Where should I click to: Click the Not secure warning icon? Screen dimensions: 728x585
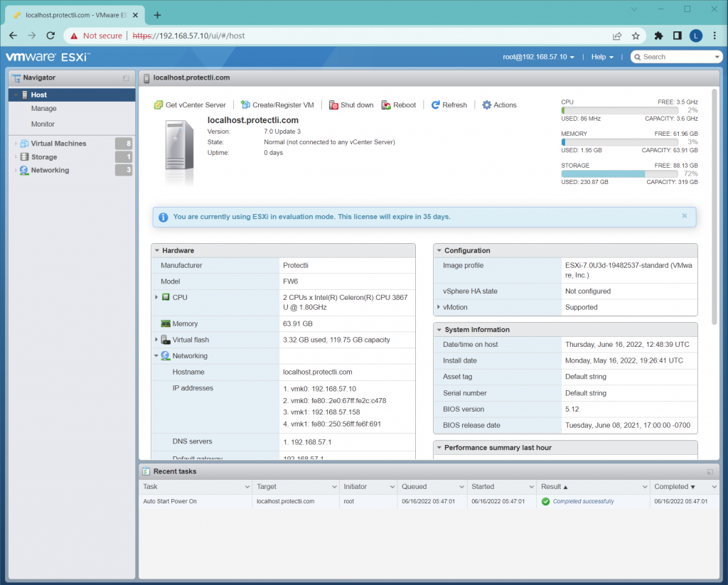[x=74, y=36]
